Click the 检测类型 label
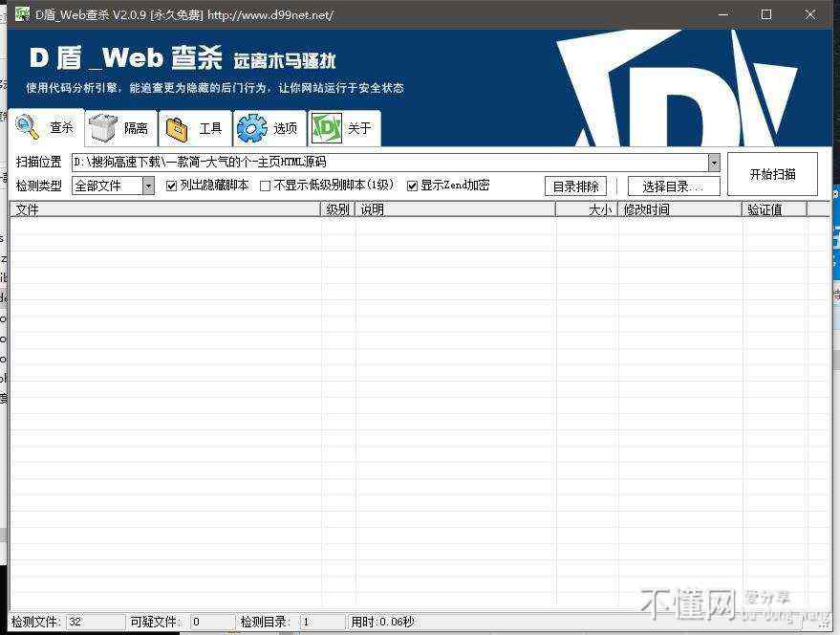 38,186
